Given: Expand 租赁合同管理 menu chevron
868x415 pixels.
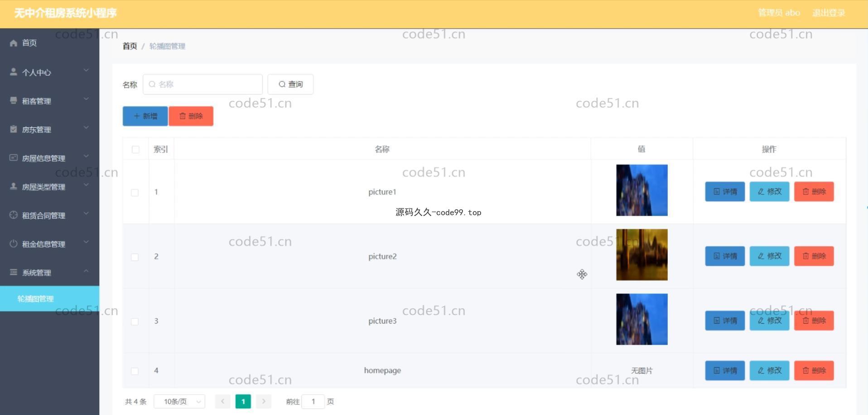Looking at the screenshot, I should pyautogui.click(x=86, y=214).
